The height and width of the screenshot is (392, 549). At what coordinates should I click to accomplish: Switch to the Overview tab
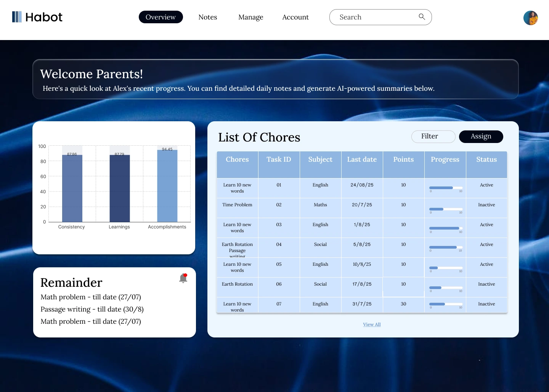click(161, 17)
